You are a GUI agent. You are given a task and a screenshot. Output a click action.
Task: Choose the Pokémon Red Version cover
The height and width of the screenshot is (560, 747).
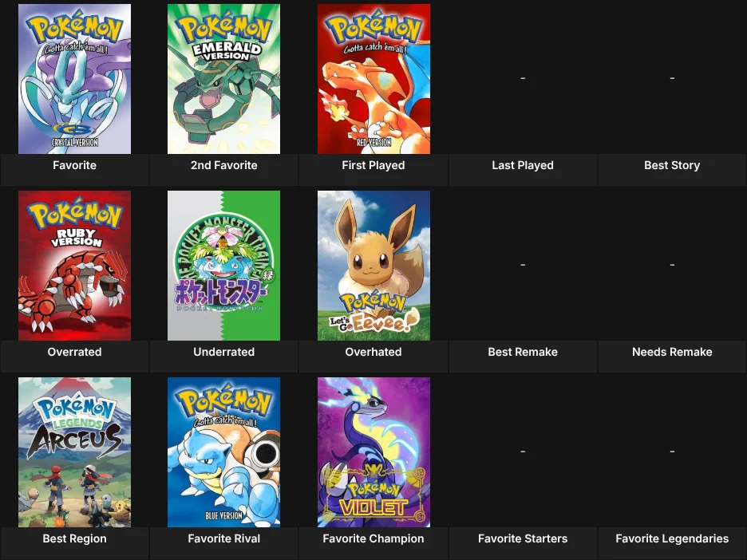click(x=373, y=79)
